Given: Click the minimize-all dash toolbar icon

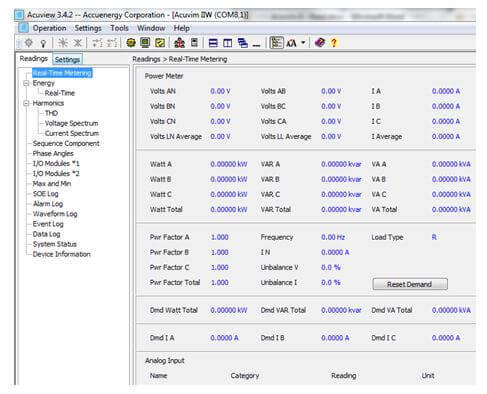Looking at the screenshot, I should tap(256, 45).
